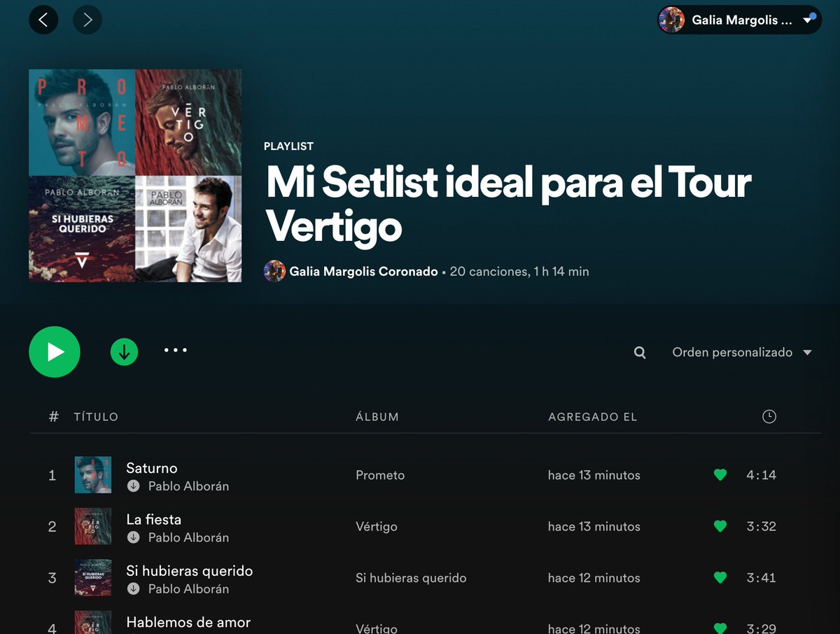Toggle the playlist download button

pos(125,352)
